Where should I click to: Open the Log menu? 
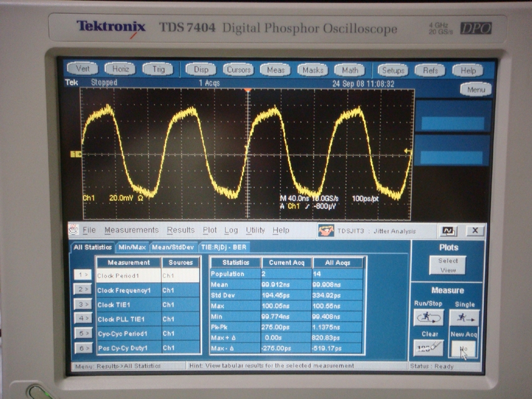[231, 231]
